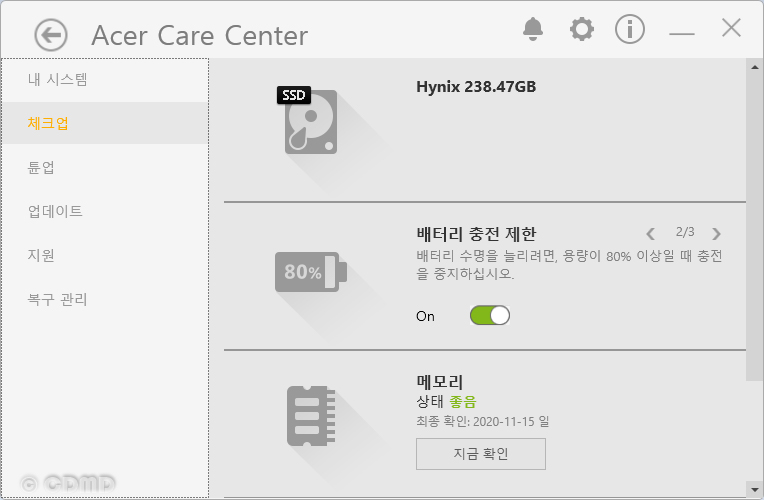Click the SSD hard drive icon
The width and height of the screenshot is (764, 500).
pyautogui.click(x=308, y=120)
